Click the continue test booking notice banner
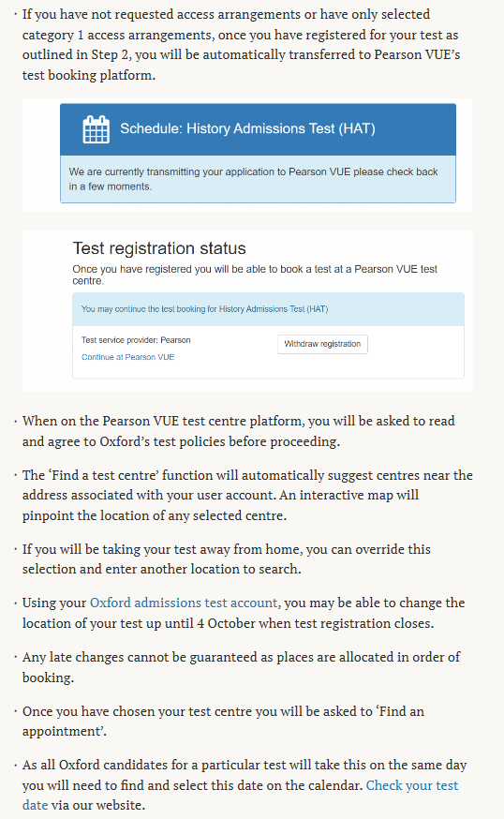504x819 pixels. click(x=268, y=309)
